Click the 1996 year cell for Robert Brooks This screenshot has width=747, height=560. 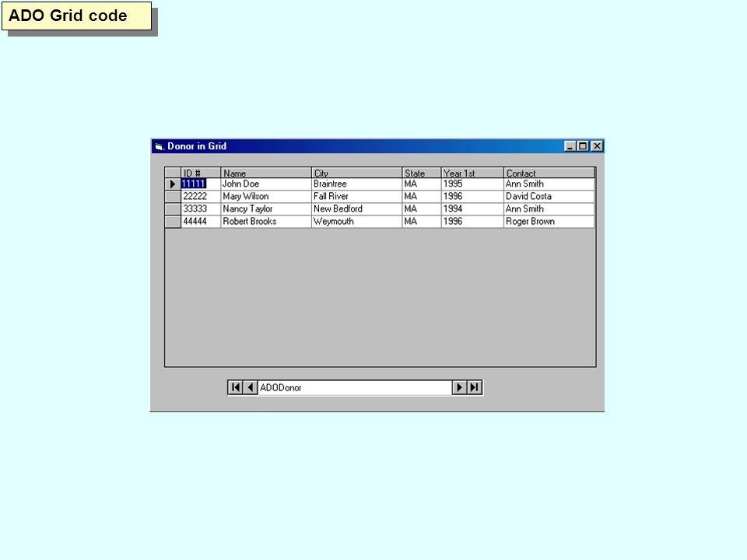472,222
